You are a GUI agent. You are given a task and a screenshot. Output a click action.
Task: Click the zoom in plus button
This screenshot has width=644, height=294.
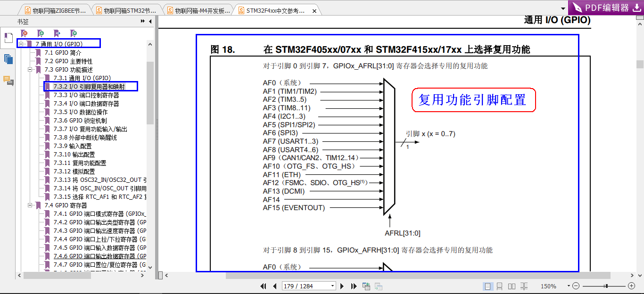632,286
